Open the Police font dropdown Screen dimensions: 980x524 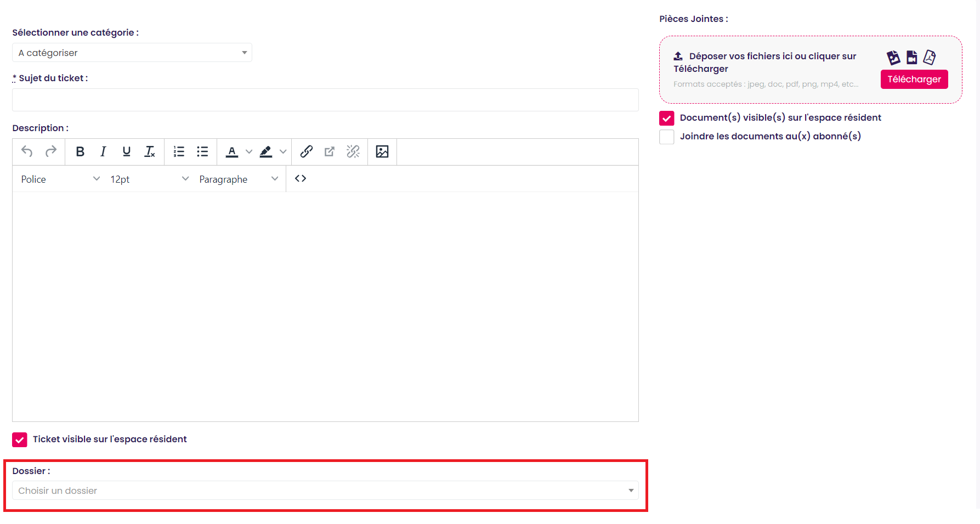60,179
